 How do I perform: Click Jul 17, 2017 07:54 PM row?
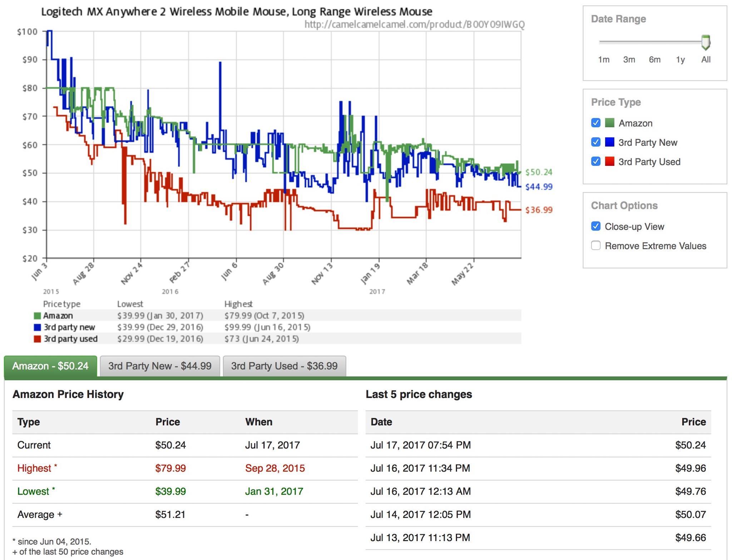538,445
